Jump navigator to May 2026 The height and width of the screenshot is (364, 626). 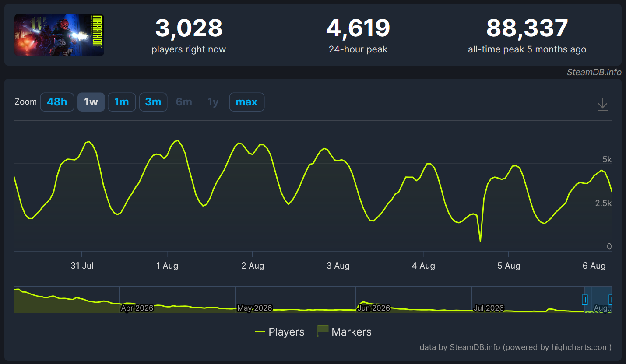[x=255, y=308]
